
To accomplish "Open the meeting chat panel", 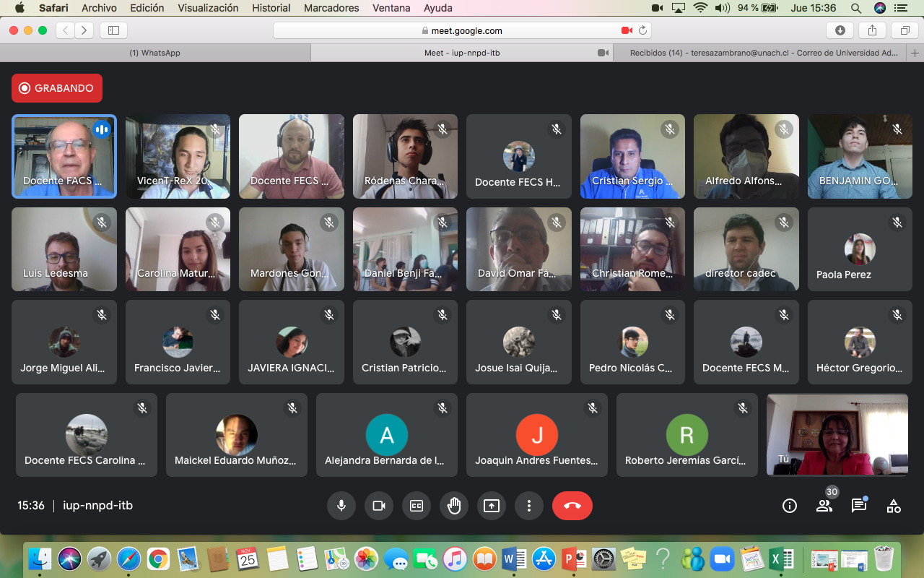I will 858,506.
